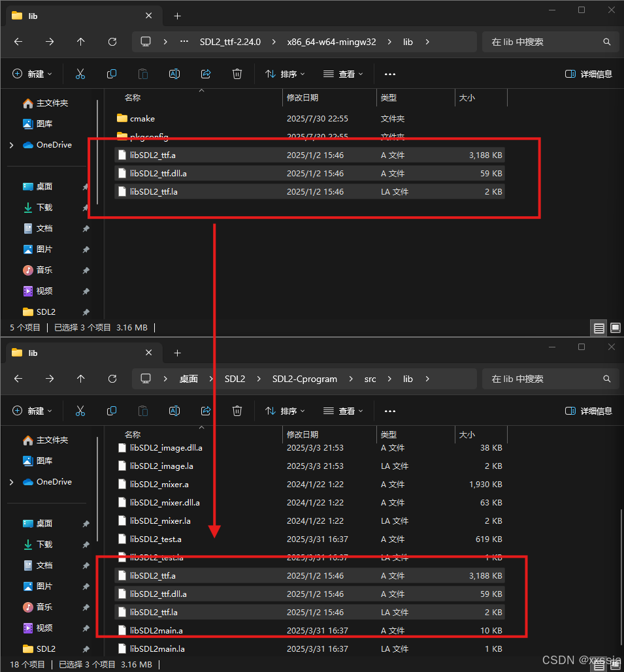Navigate up one level using the up arrow
The width and height of the screenshot is (624, 672).
(x=80, y=41)
